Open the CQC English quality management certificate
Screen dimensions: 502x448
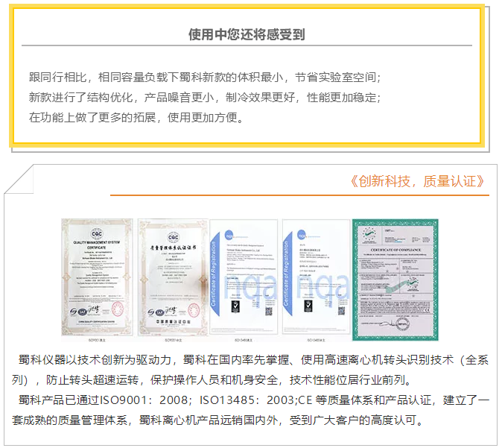[97, 277]
